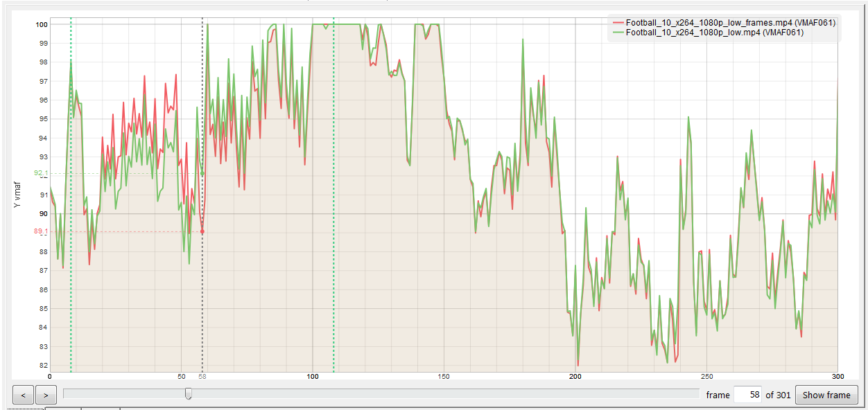
Task: Click the 'of 301' frame count text
Action: (778, 395)
